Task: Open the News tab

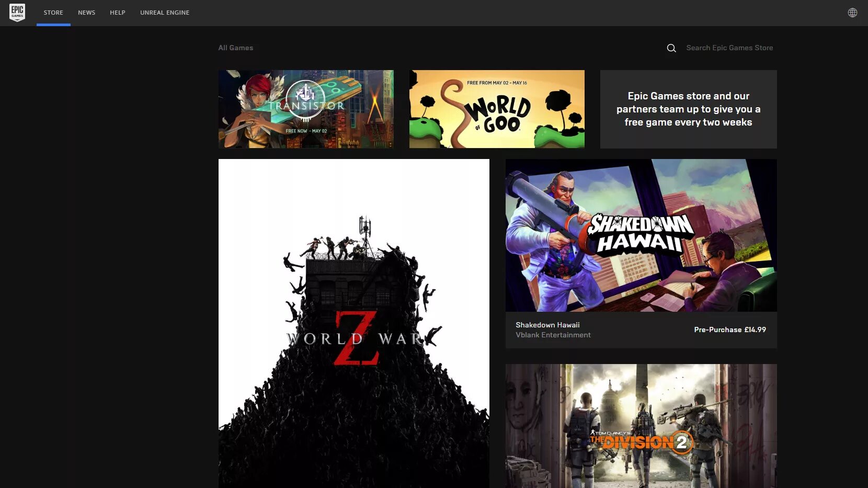Action: [87, 13]
